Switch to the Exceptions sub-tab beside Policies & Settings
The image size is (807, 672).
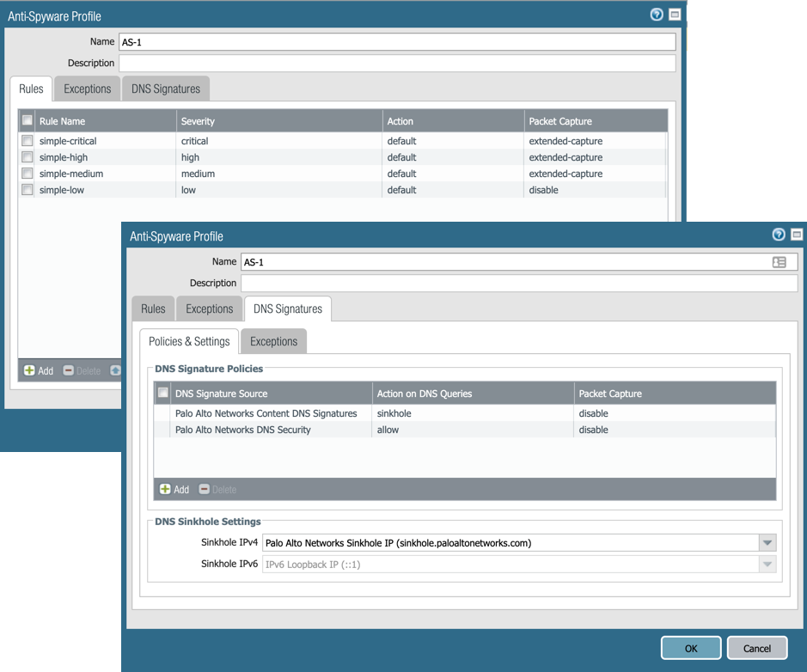click(x=273, y=341)
